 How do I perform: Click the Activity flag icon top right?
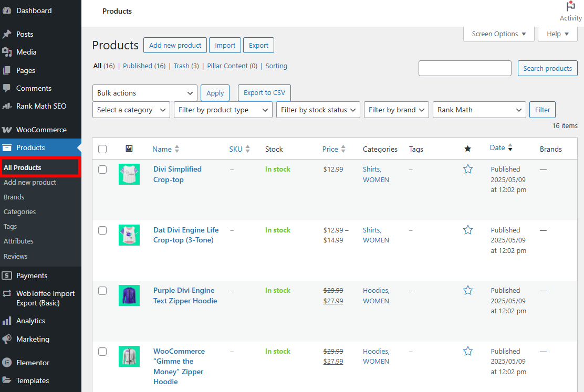point(570,6)
